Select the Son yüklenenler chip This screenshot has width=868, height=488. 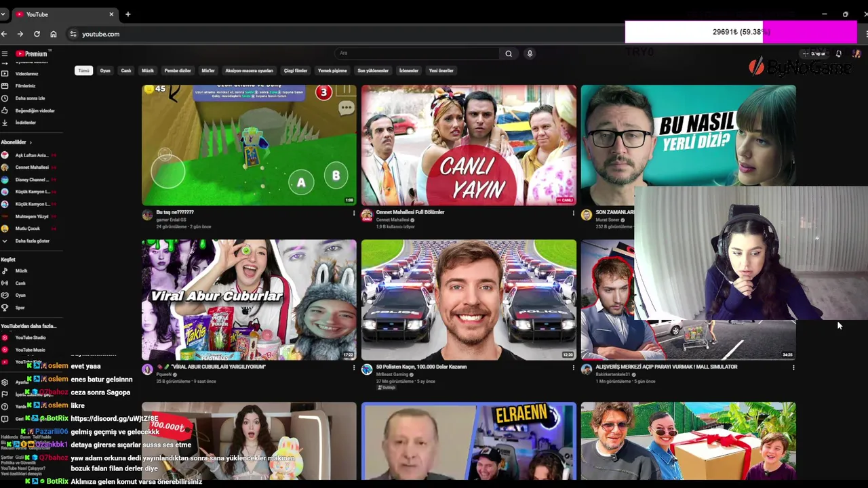pos(373,70)
